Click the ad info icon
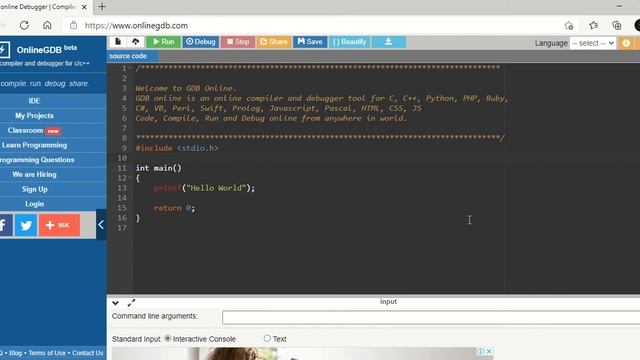The height and width of the screenshot is (360, 640). point(481,351)
